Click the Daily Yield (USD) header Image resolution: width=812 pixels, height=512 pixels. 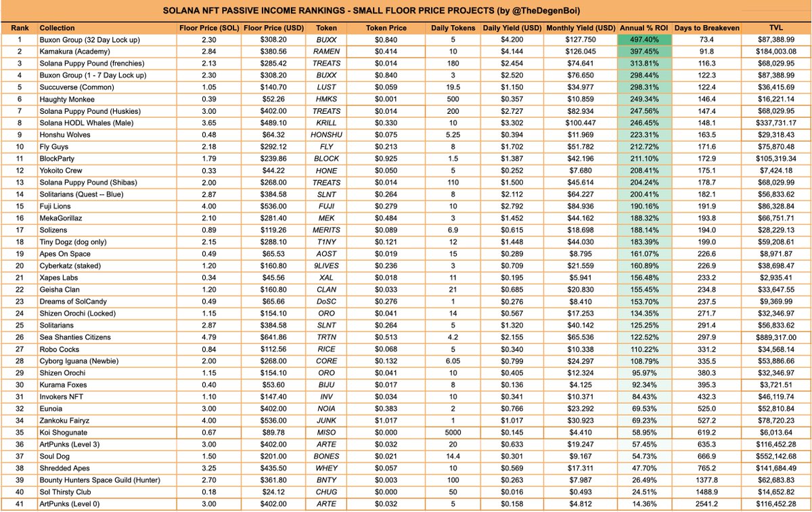pyautogui.click(x=512, y=28)
